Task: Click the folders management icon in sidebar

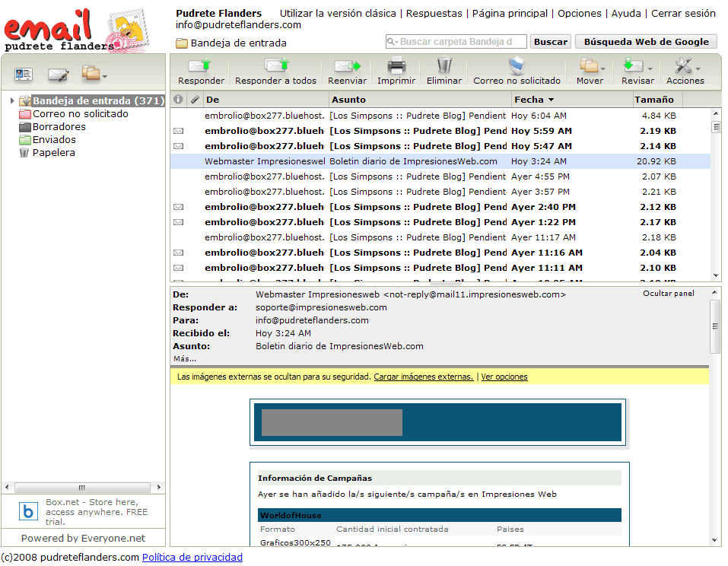Action: pyautogui.click(x=91, y=73)
